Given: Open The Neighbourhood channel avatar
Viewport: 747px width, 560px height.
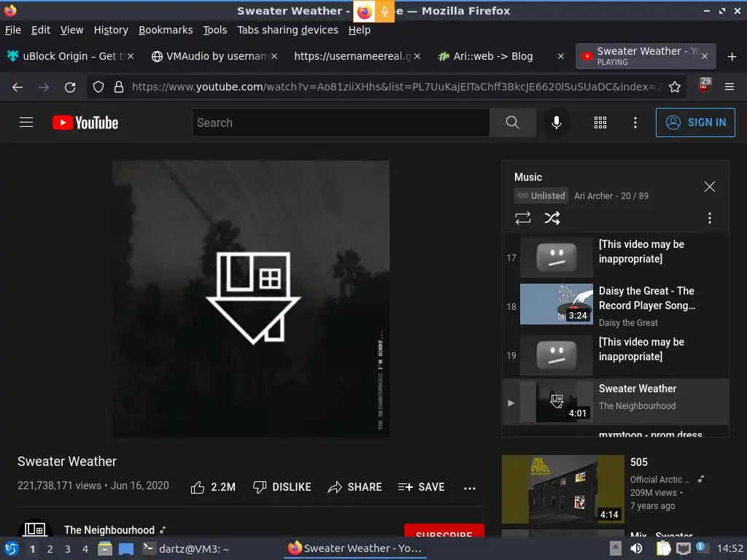Looking at the screenshot, I should tap(35, 529).
